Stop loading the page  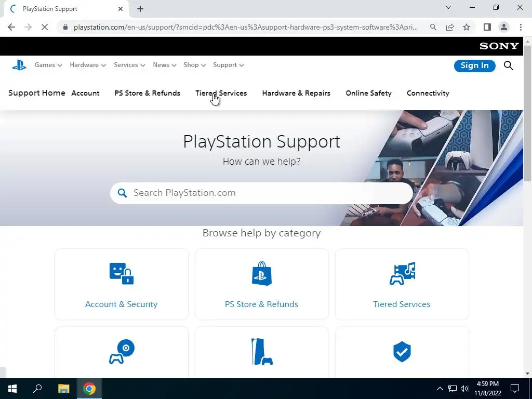[45, 27]
